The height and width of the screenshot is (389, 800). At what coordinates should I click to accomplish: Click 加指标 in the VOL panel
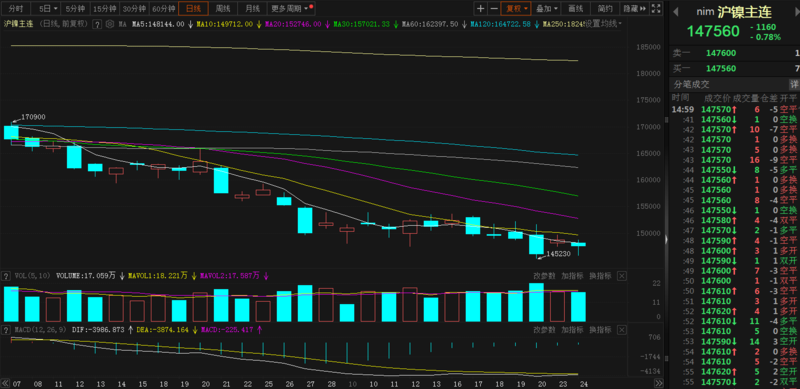coord(572,276)
